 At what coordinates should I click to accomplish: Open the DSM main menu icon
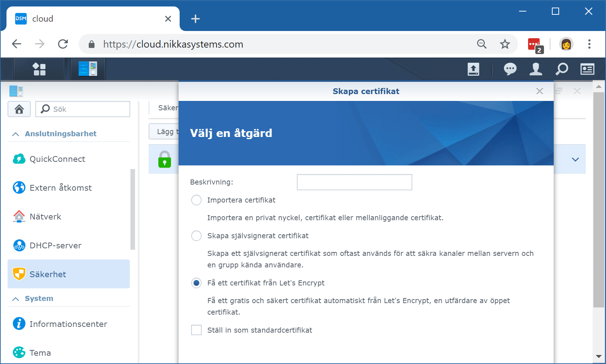click(39, 69)
